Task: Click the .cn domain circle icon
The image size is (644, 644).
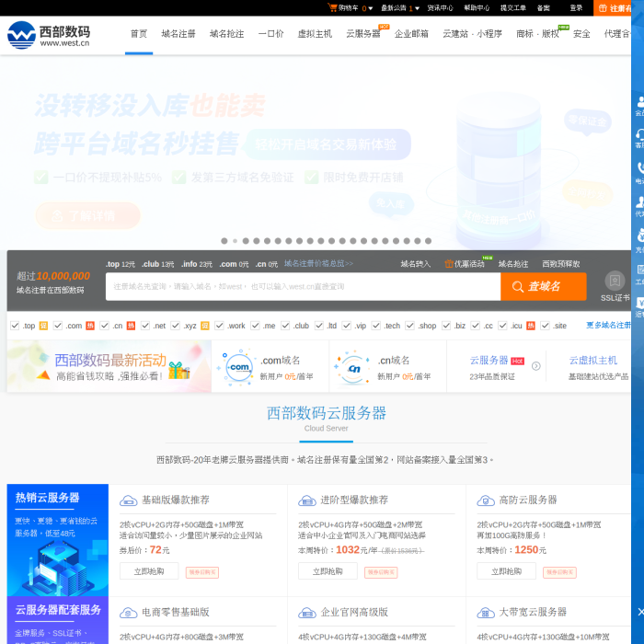Action: [353, 368]
